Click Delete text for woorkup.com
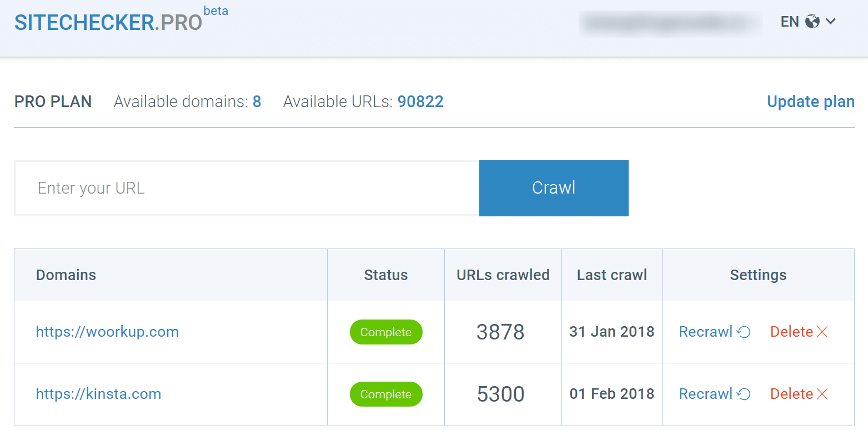 pyautogui.click(x=792, y=332)
